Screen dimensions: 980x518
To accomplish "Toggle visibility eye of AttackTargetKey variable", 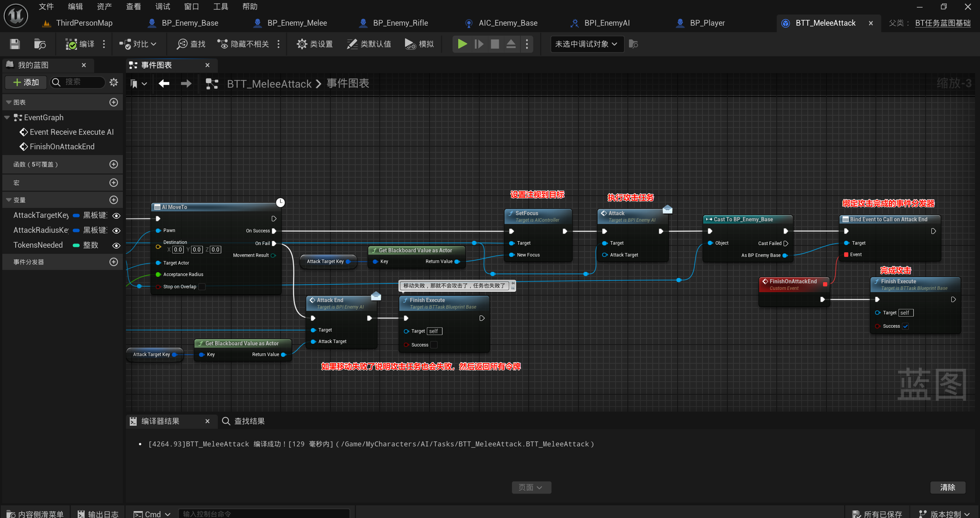I will pyautogui.click(x=116, y=216).
